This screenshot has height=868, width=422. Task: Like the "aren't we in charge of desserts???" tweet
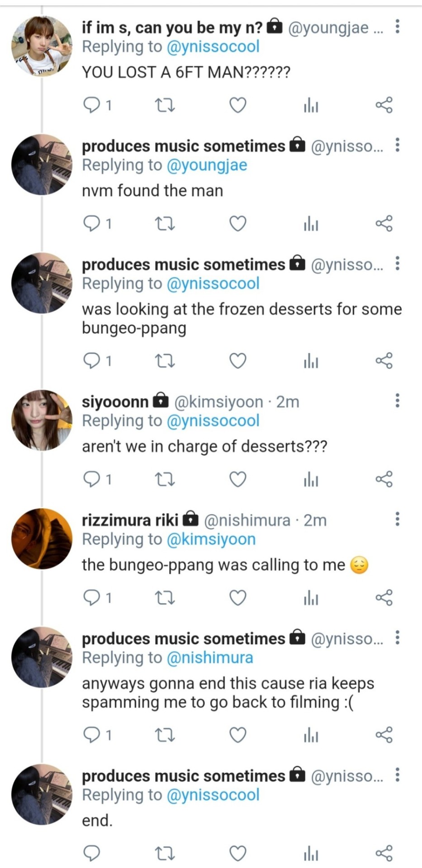pyautogui.click(x=238, y=479)
